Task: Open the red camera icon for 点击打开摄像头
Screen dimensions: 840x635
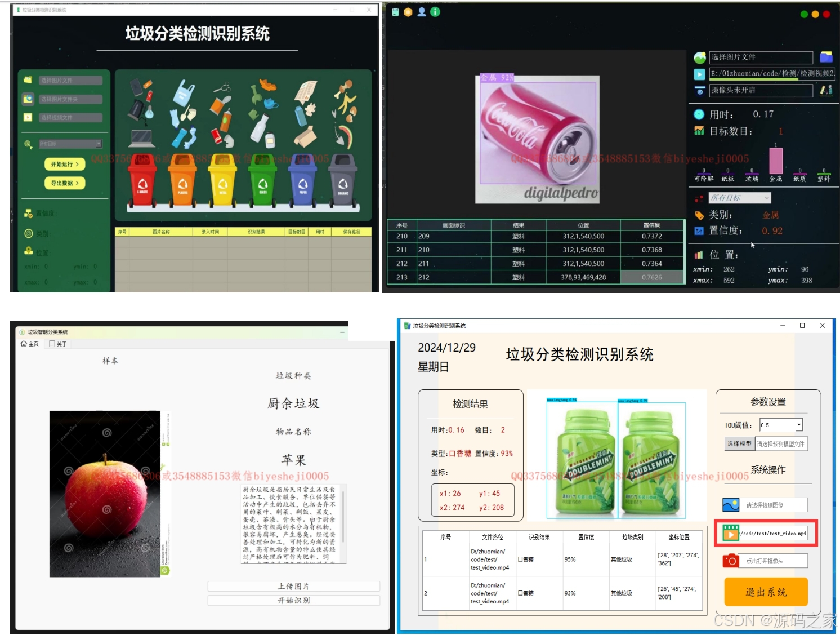Action: (730, 560)
